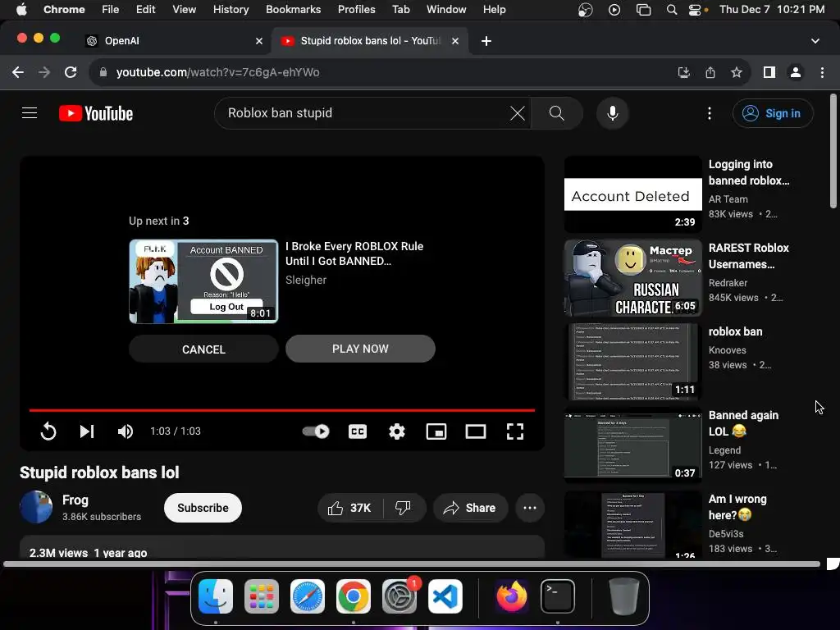The image size is (840, 630).
Task: Click the page vertical scrollbar
Action: pyautogui.click(x=833, y=151)
